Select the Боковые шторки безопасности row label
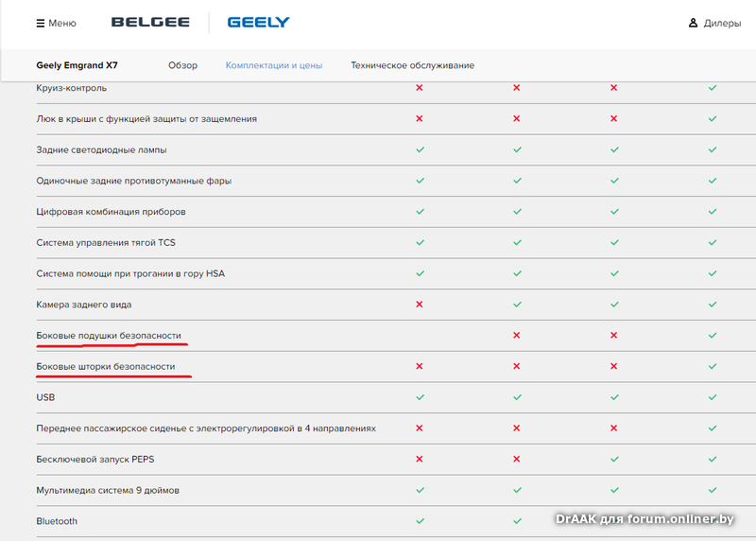The width and height of the screenshot is (756, 541). 106,366
